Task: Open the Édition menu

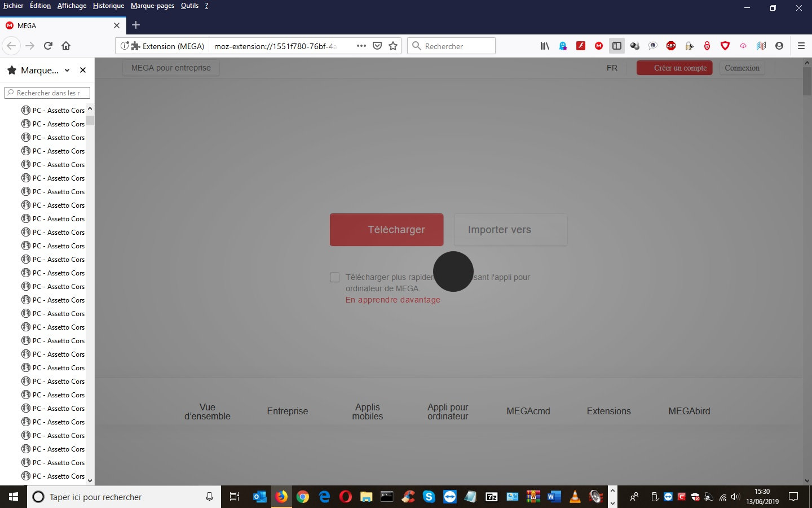Action: coord(40,6)
